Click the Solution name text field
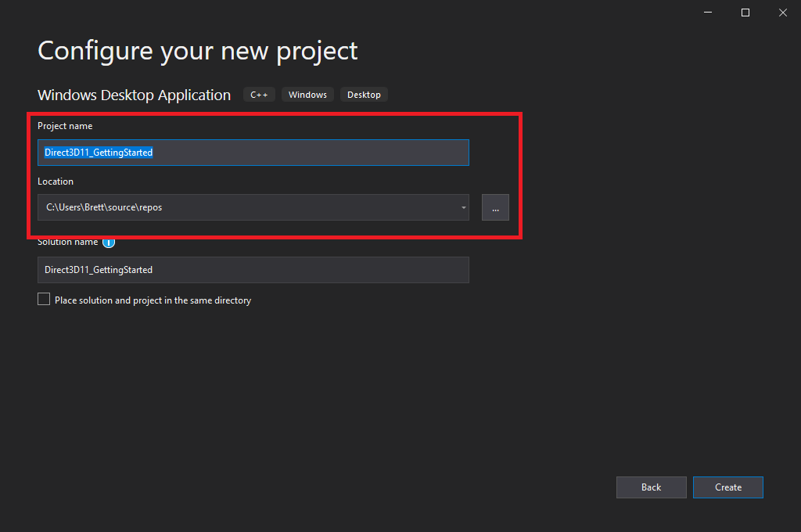The height and width of the screenshot is (532, 801). click(253, 270)
